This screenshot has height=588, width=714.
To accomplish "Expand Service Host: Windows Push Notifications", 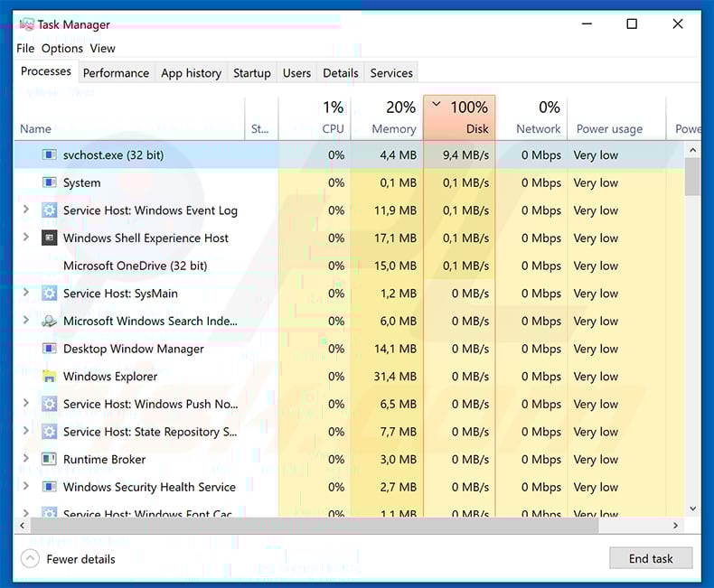I will [x=26, y=403].
